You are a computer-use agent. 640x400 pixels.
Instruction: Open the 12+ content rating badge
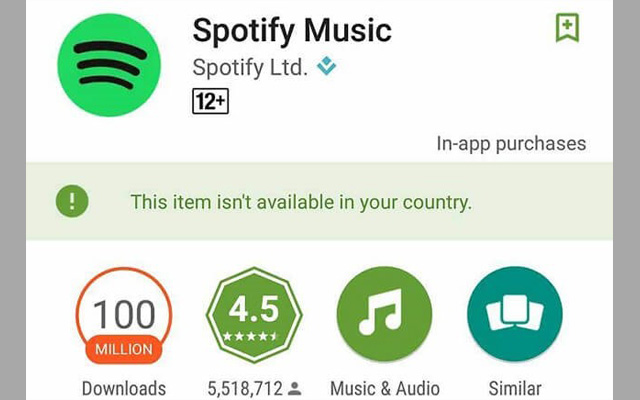pyautogui.click(x=210, y=101)
